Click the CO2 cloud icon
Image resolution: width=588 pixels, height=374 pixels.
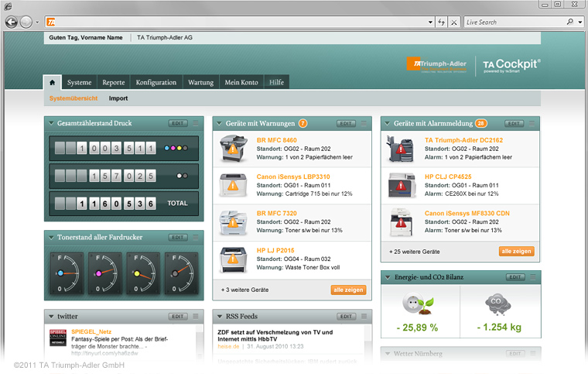497,304
